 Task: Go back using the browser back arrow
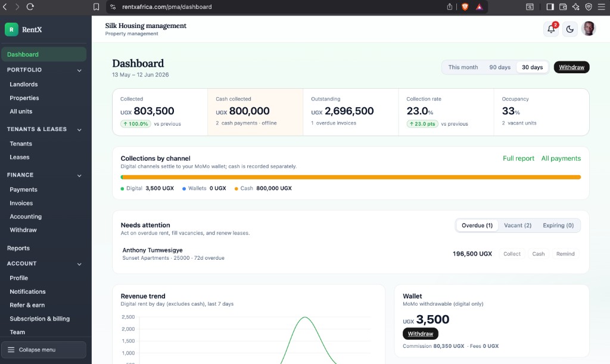5,7
